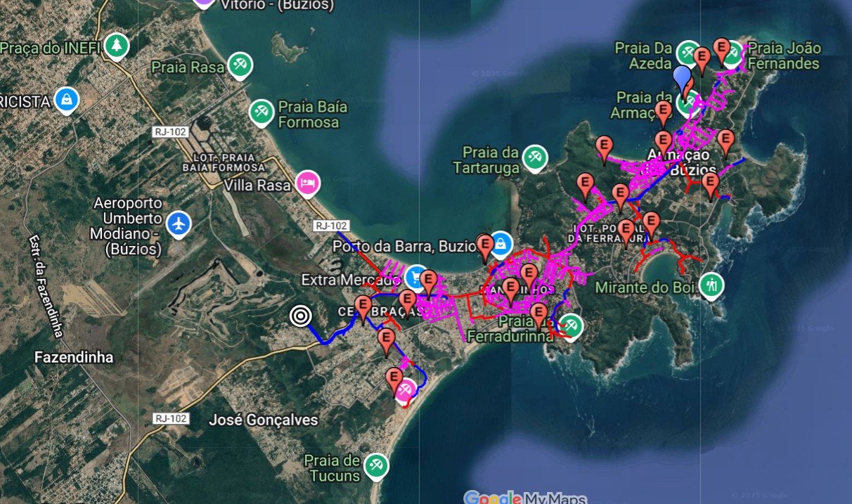Select the blue pin marker near Praia da Azeda
The image size is (852, 504).
[x=681, y=77]
